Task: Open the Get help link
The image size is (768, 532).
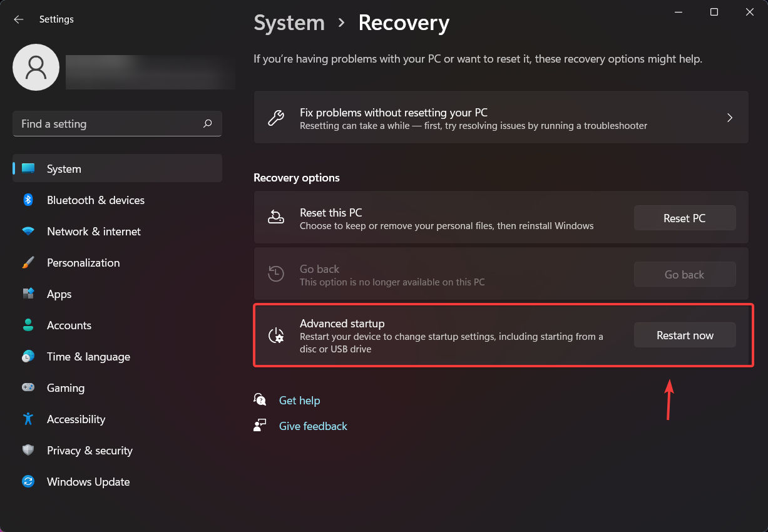Action: (x=299, y=401)
